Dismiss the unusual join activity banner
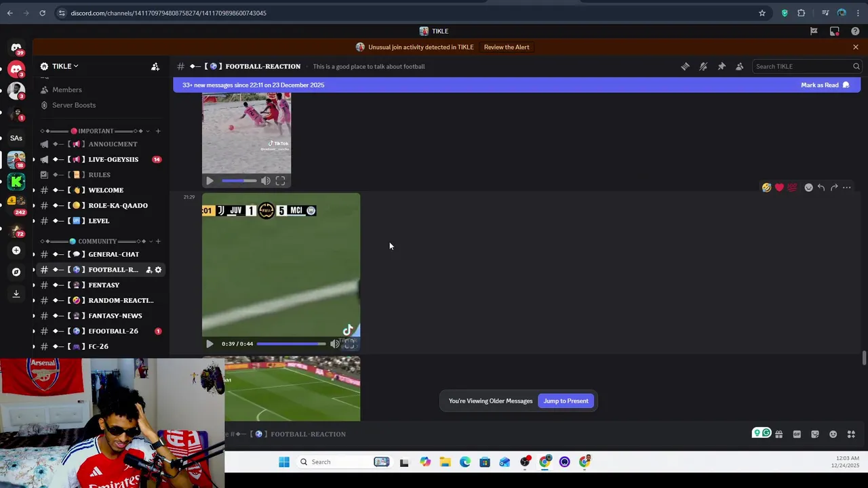Image resolution: width=868 pixels, height=488 pixels. (855, 47)
